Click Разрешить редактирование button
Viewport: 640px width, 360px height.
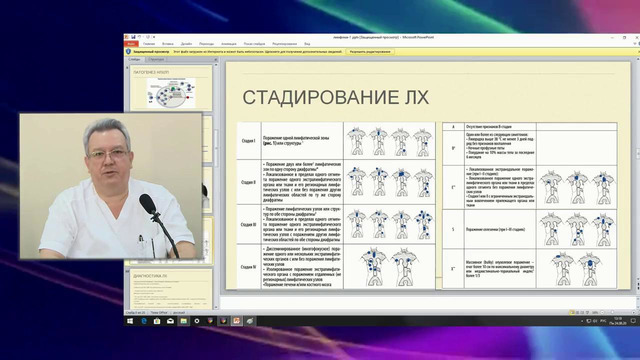tap(370, 52)
